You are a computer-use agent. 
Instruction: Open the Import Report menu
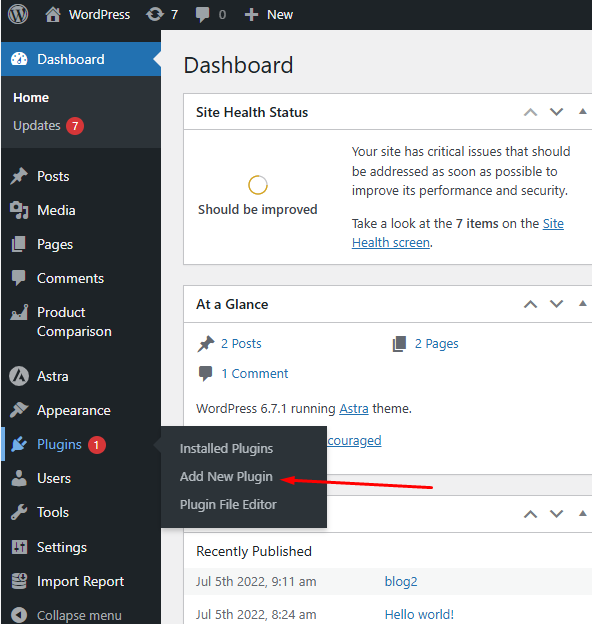[x=80, y=581]
